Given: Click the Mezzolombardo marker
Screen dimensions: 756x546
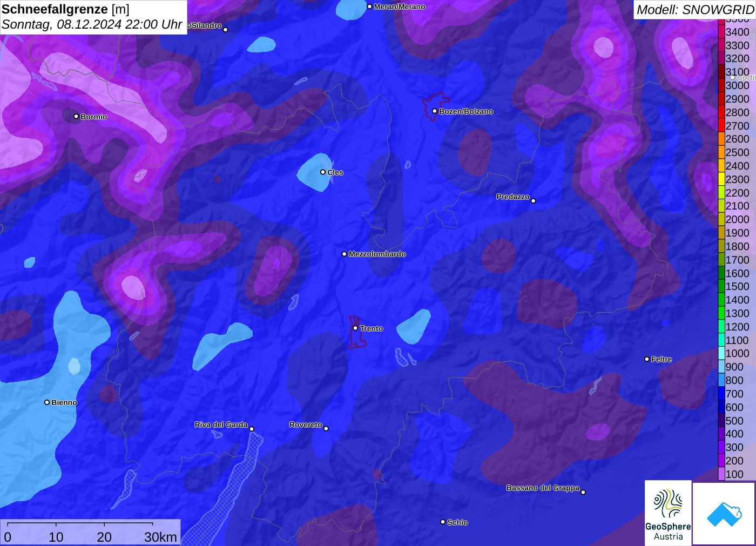Looking at the screenshot, I should [x=345, y=253].
